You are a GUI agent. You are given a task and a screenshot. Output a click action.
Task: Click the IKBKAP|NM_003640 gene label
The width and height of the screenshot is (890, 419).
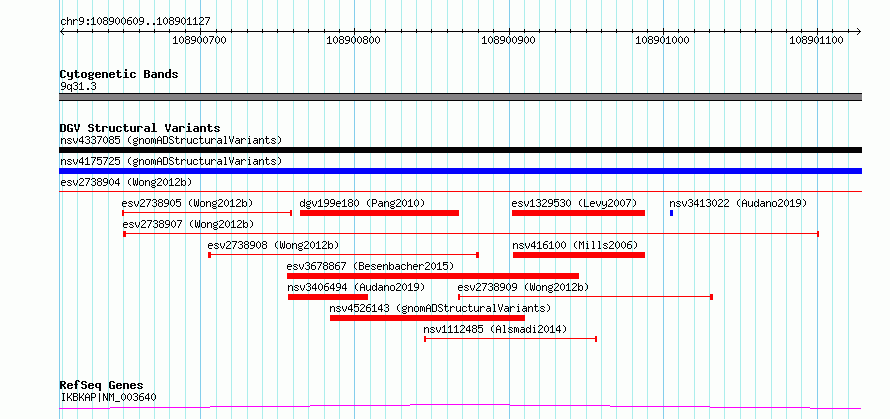click(108, 397)
